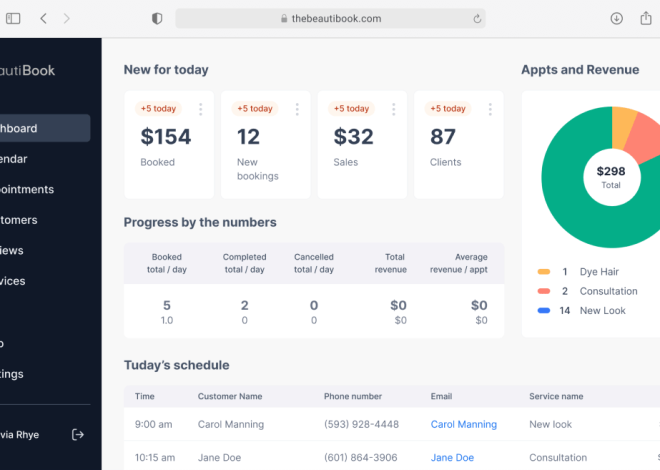
Task: Open the privacy shield icon
Action: click(157, 19)
